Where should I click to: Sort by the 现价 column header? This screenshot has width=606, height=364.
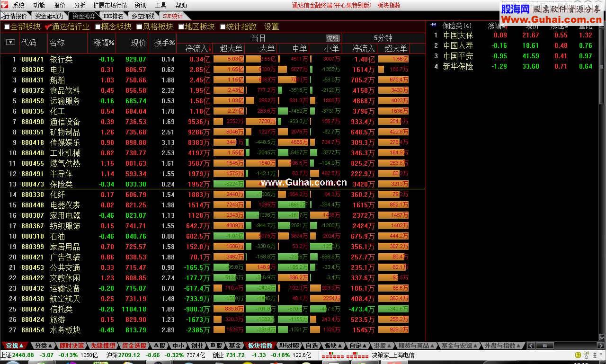(x=138, y=43)
